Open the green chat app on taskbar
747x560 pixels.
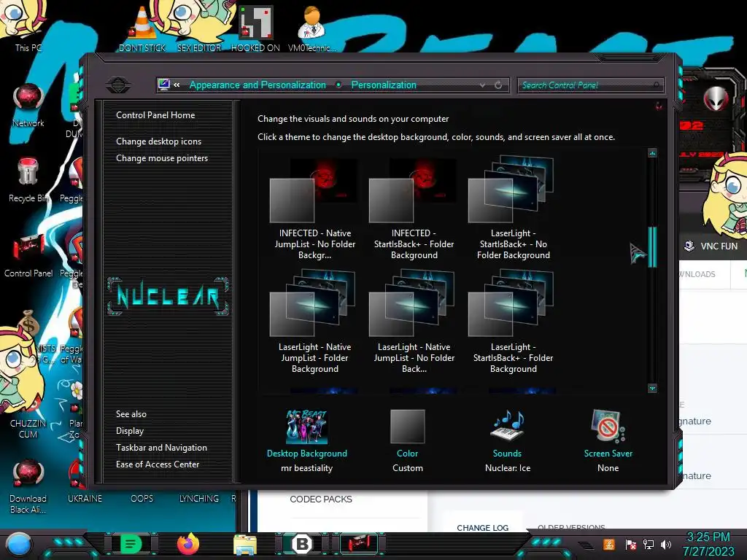click(x=131, y=544)
